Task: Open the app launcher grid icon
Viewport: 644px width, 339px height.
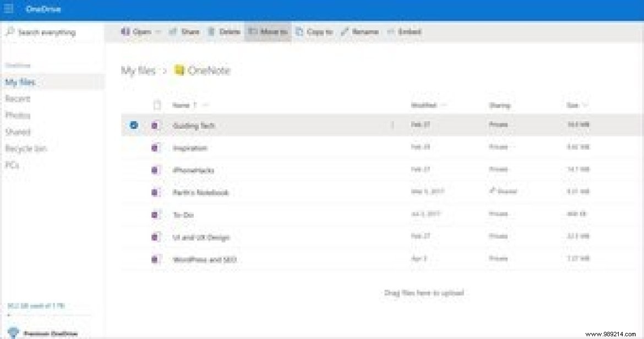Action: click(8, 9)
